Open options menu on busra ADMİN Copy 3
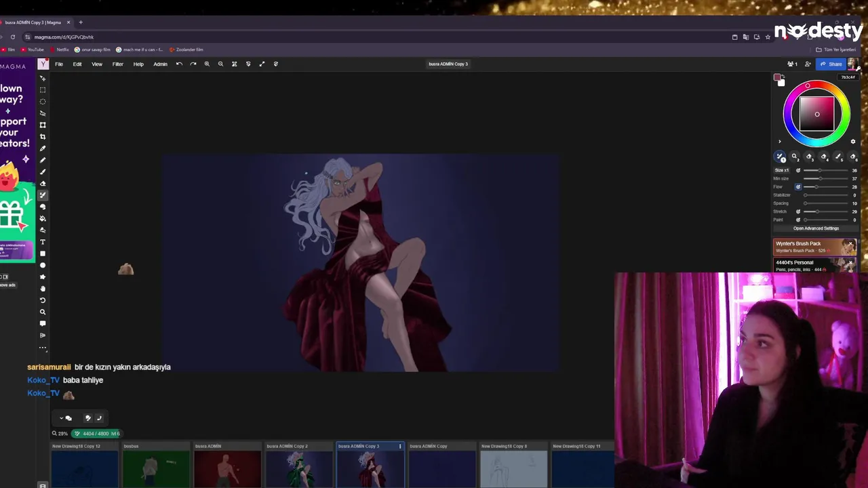Screen dimensions: 868x488 pyautogui.click(x=400, y=446)
